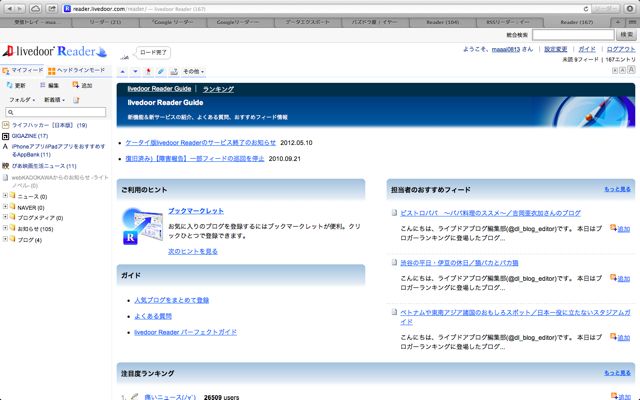The width and height of the screenshot is (640, 400).
Task: Click the GIGAZINE feed favicon
Action: 5,136
